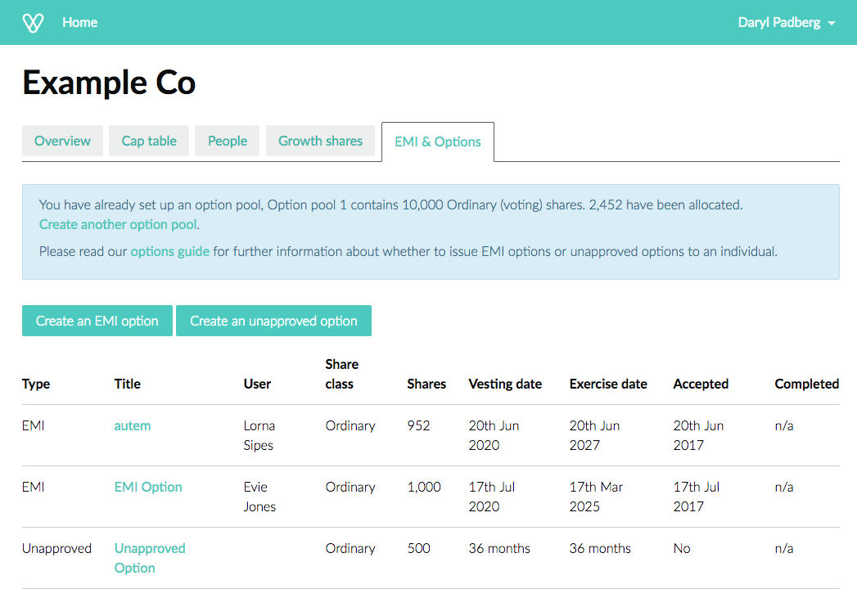Viewport: 857px width, 616px height.
Task: Switch to the Overview tab
Action: [x=62, y=141]
